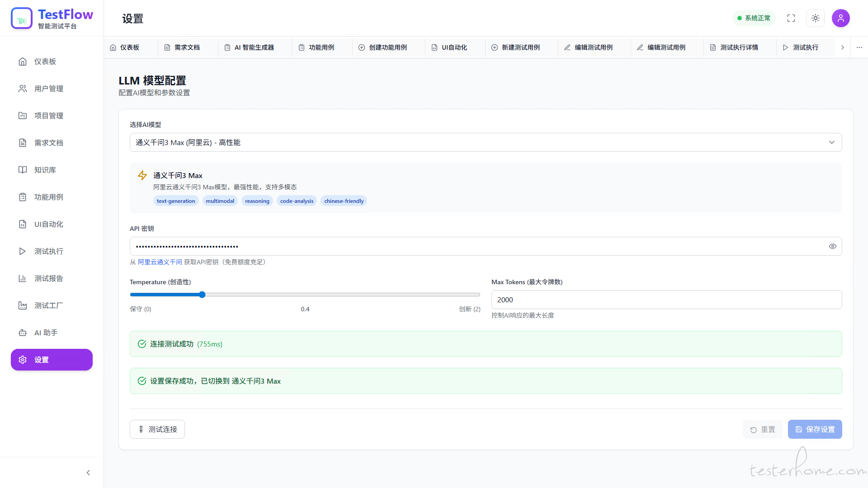Viewport: 868px width, 488px height.
Task: Open the tab bar more-options menu
Action: [859, 47]
